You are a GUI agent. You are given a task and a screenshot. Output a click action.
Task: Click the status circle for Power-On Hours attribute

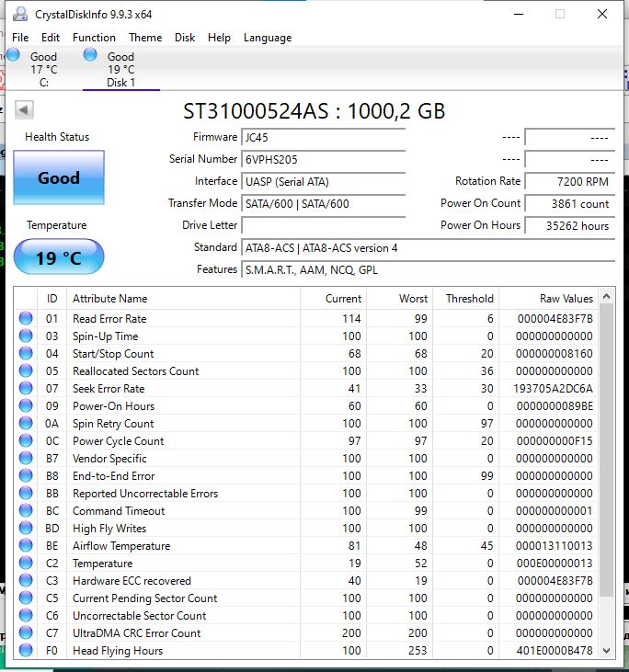[x=26, y=405]
